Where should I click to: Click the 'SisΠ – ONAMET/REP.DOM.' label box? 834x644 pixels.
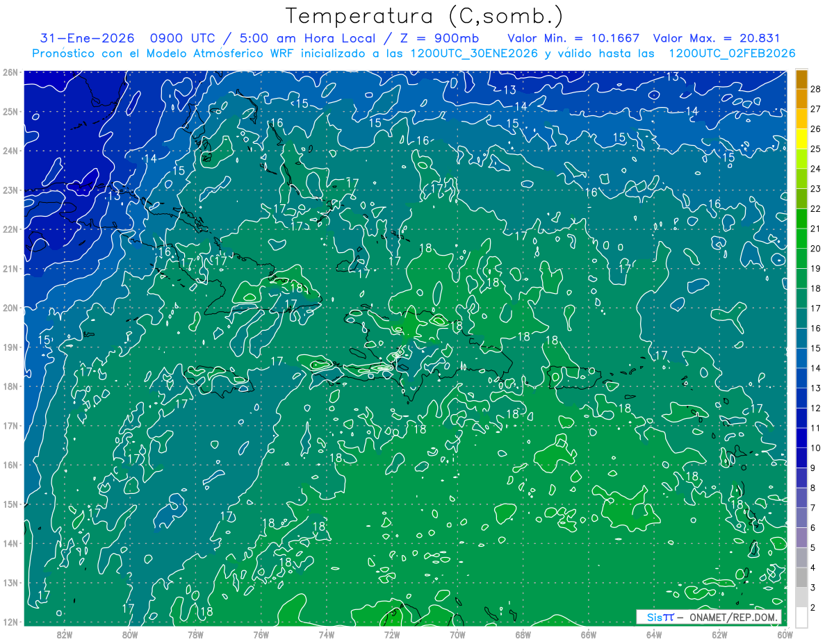709,617
